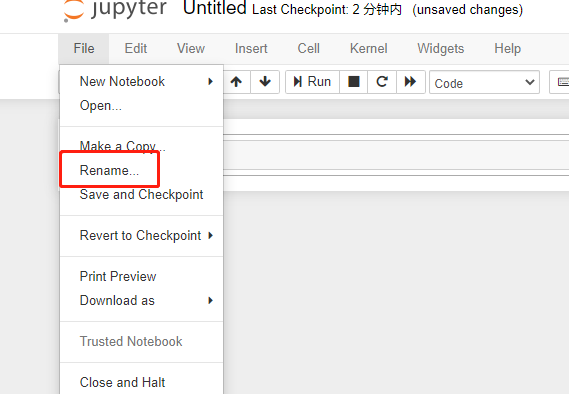
Task: Interrupt the kernel with stop icon
Action: [x=353, y=82]
